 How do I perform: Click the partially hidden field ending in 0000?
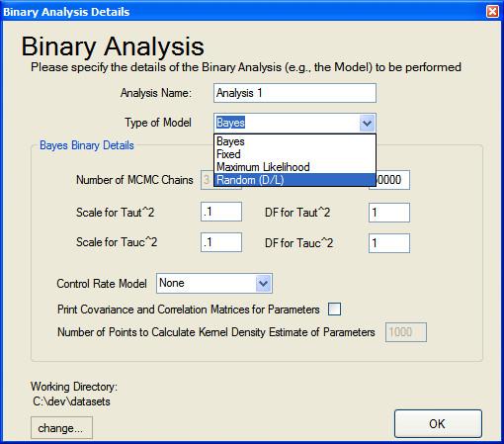pos(392,180)
